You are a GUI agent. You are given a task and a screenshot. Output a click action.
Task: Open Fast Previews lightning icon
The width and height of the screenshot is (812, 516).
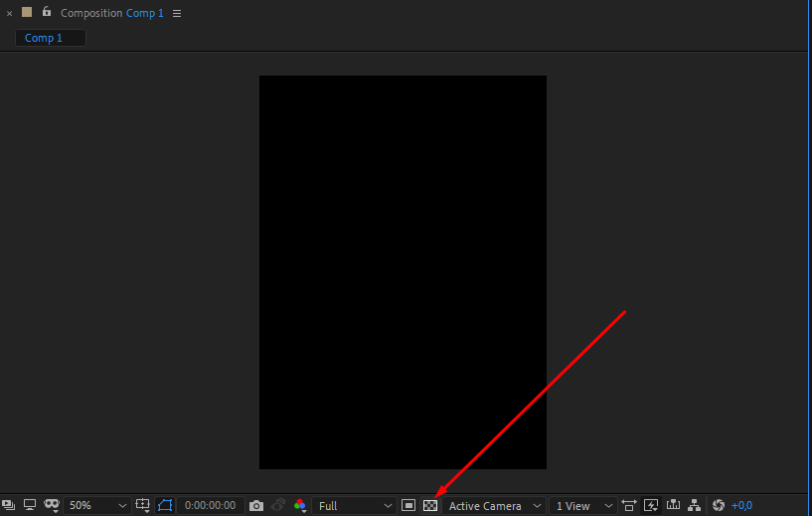tap(651, 505)
